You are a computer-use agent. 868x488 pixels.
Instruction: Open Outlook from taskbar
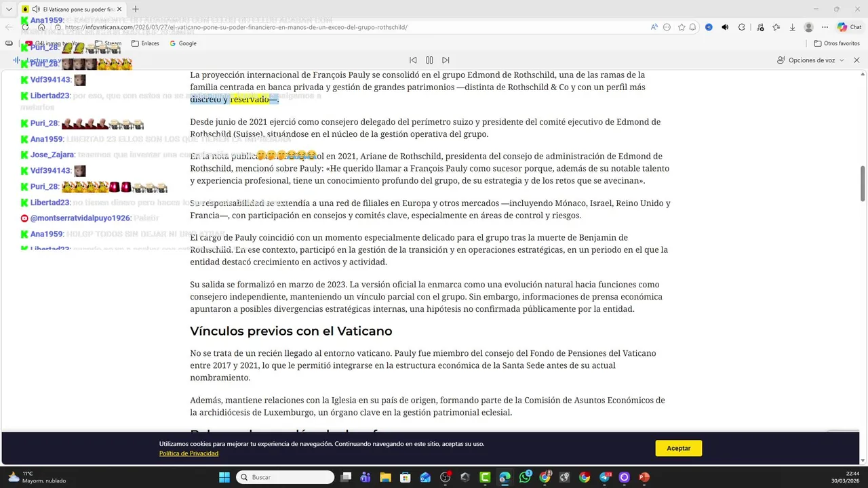[x=425, y=477]
